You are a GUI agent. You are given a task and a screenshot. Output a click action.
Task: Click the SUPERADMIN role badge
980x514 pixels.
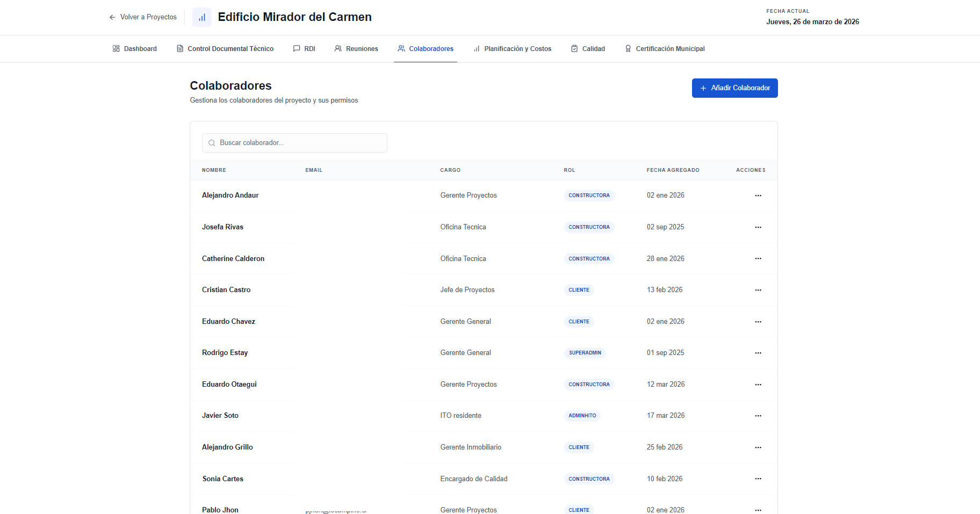point(585,353)
